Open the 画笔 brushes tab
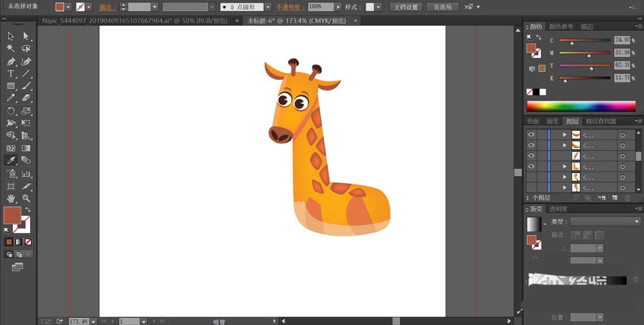 click(553, 121)
